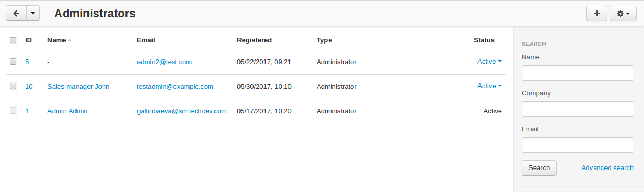Click the back arrow button

coord(16,14)
